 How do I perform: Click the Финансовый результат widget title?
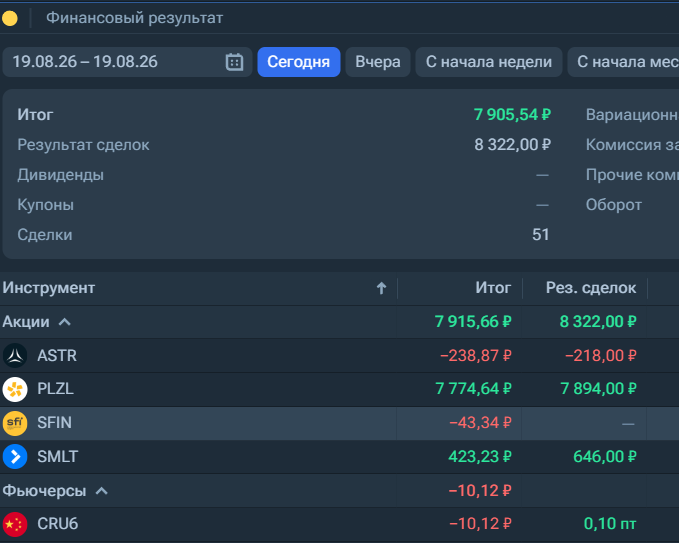point(135,18)
